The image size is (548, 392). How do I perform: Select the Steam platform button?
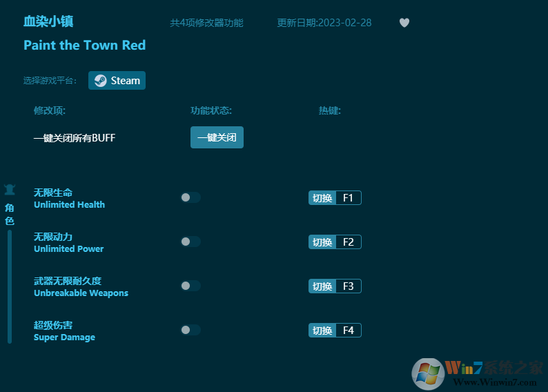(117, 80)
